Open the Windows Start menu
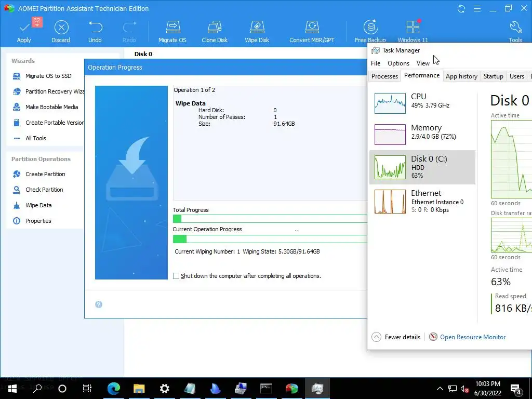This screenshot has width=532, height=399. (12, 388)
